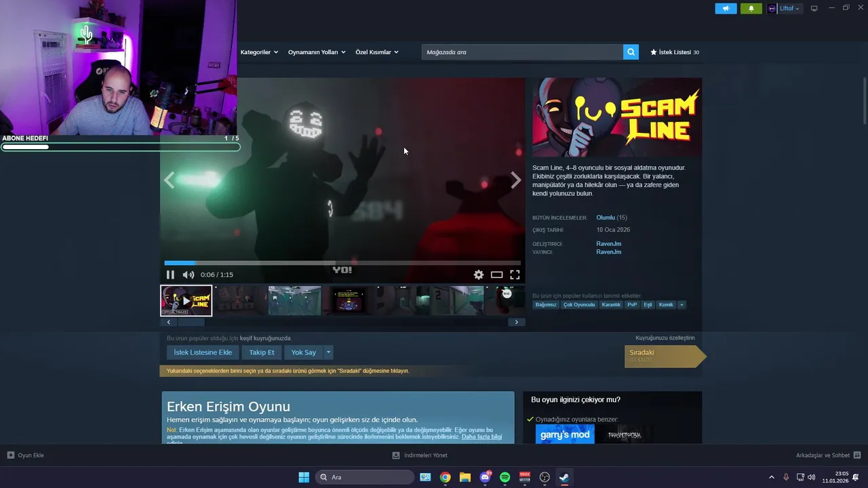Viewport: 868px width, 488px height.
Task: Click the page vertical scrollbar
Action: coord(864,102)
